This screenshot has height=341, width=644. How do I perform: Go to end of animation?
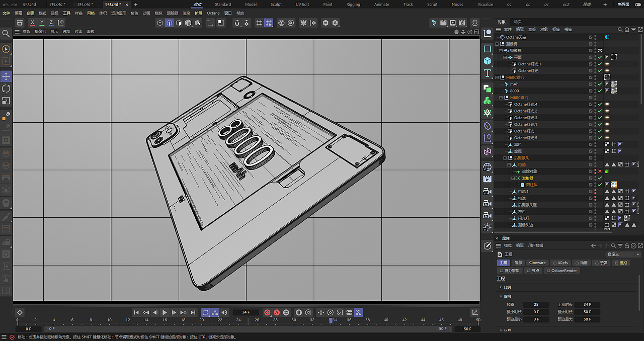click(193, 312)
